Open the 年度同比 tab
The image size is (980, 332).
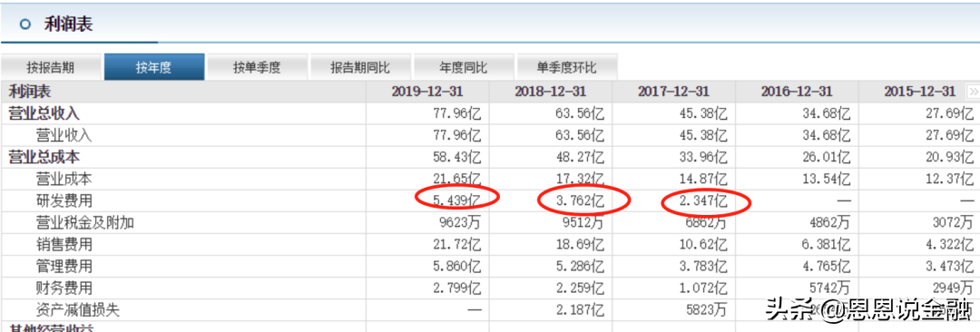tap(463, 67)
